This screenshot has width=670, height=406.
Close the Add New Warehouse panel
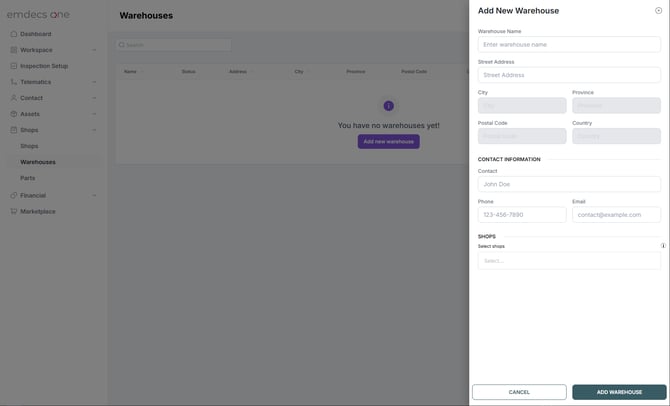tap(658, 11)
